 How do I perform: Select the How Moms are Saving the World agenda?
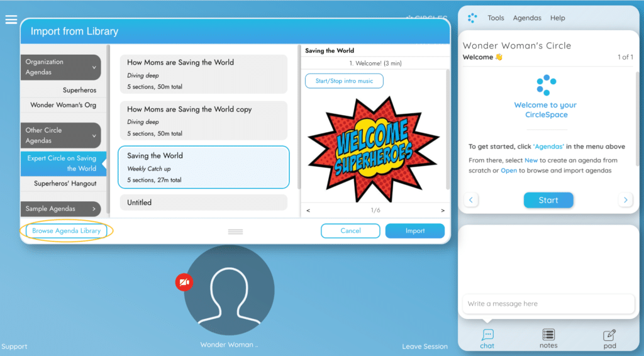(204, 74)
